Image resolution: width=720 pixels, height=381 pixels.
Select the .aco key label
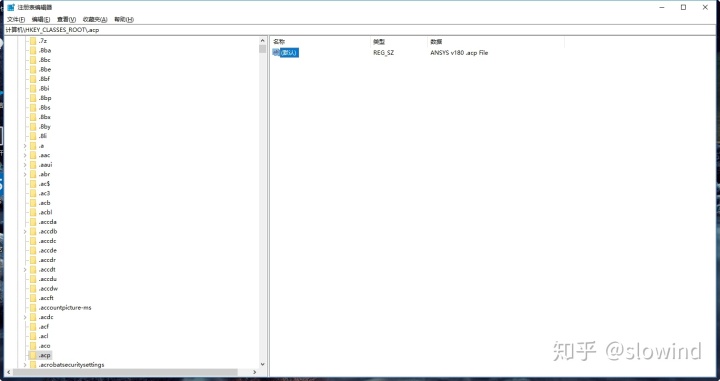pyautogui.click(x=45, y=346)
